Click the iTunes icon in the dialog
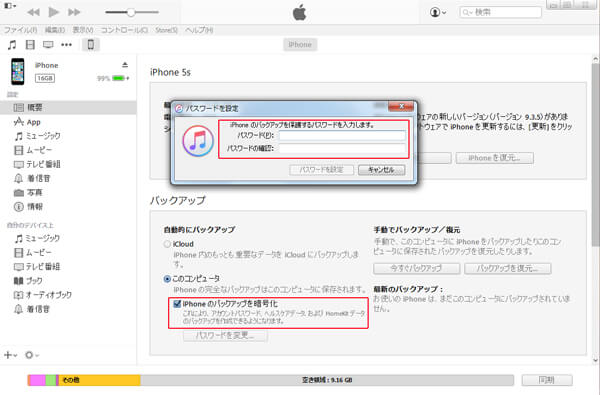600x395 pixels. tap(198, 141)
